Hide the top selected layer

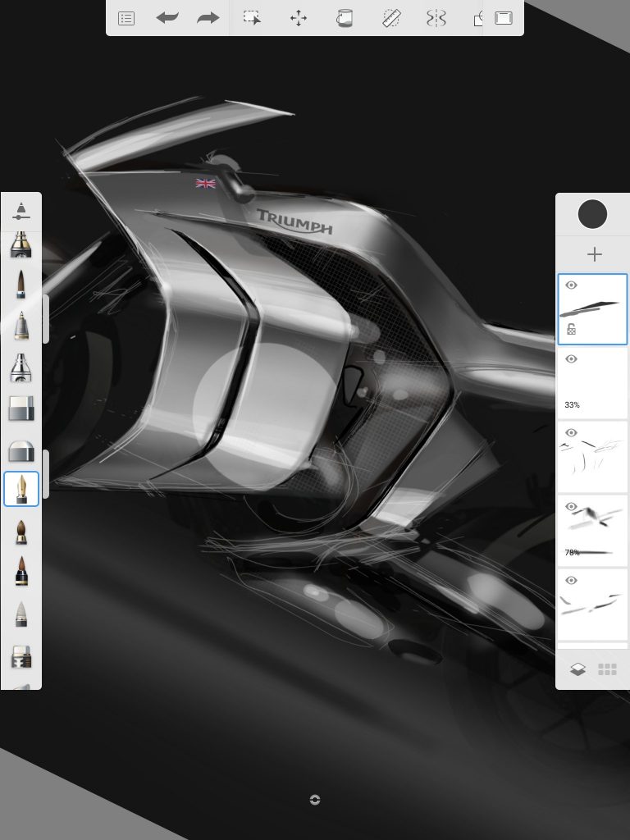[x=572, y=285]
